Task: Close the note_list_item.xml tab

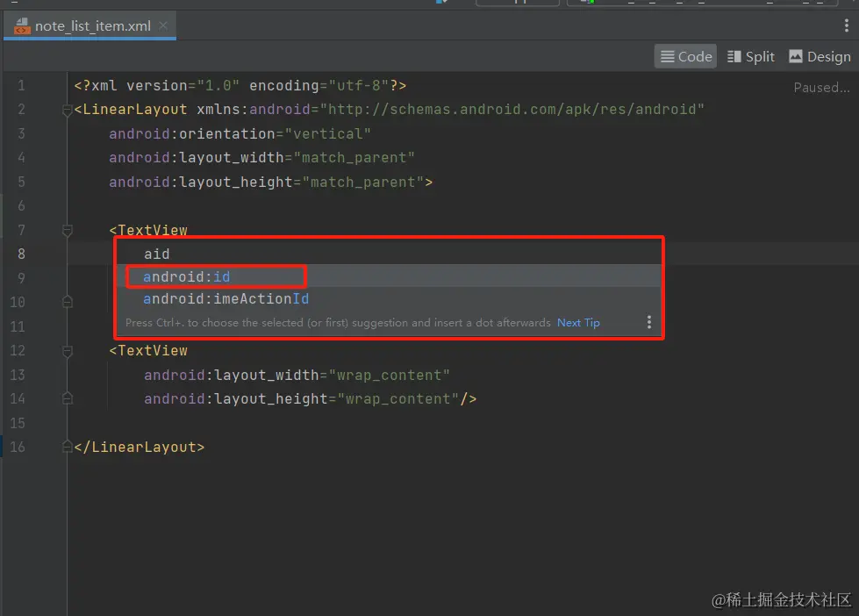Action: pos(163,25)
